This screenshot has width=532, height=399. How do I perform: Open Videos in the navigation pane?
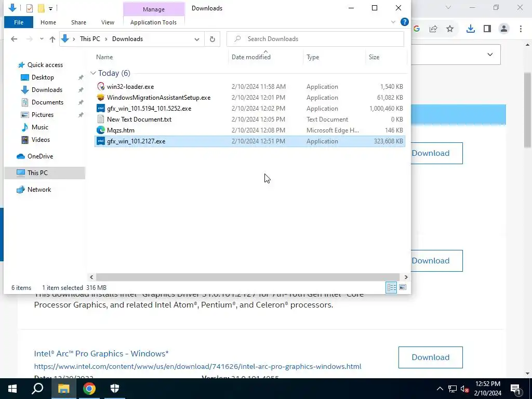(x=41, y=140)
